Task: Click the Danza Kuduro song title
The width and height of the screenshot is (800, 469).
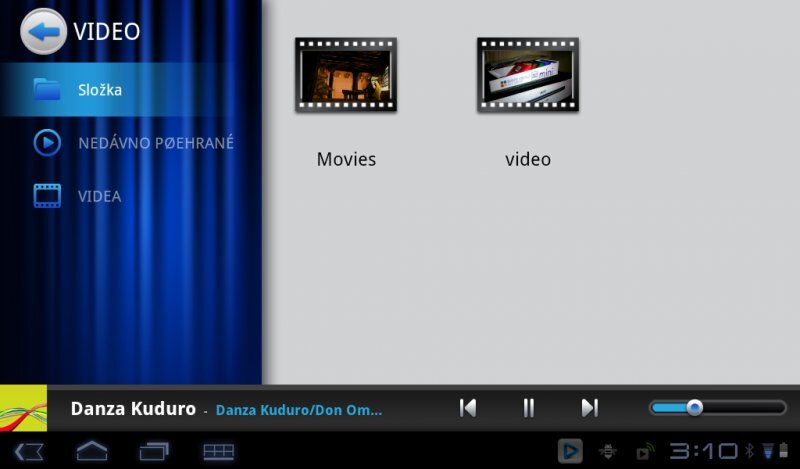Action: (133, 409)
